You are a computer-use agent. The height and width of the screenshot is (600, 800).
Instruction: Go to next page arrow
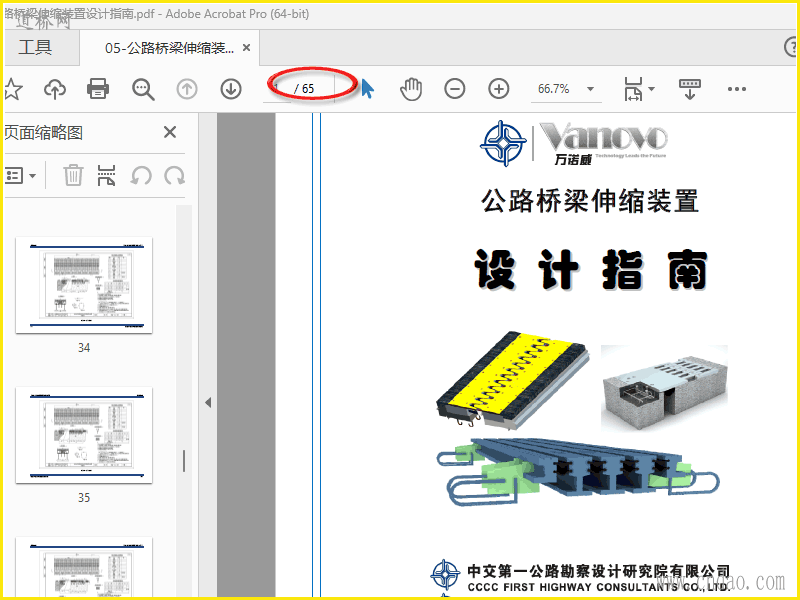point(231,89)
